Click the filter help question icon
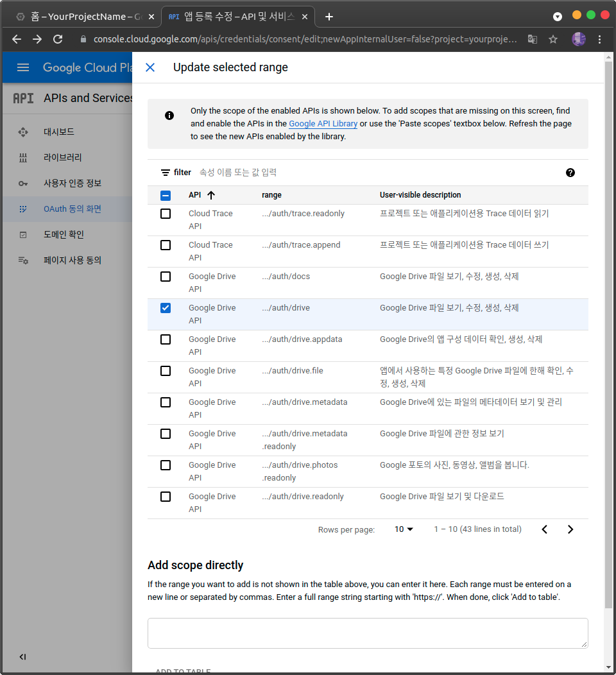The height and width of the screenshot is (675, 616). (x=570, y=173)
